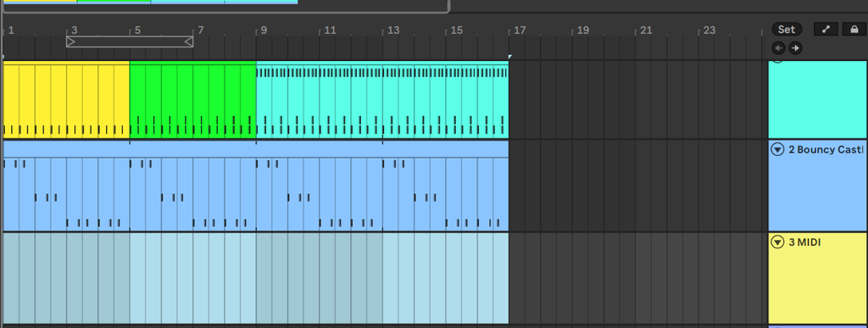Click the arrangement end marker at bar 17
This screenshot has height=328, width=868.
(x=510, y=57)
